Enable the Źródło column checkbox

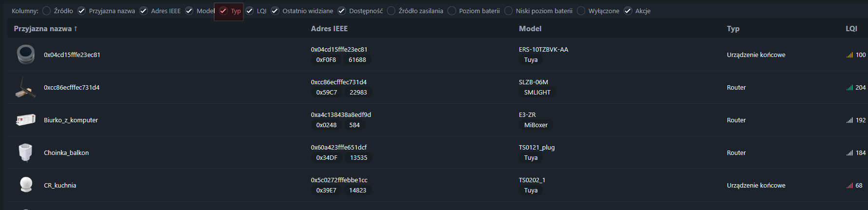[46, 11]
